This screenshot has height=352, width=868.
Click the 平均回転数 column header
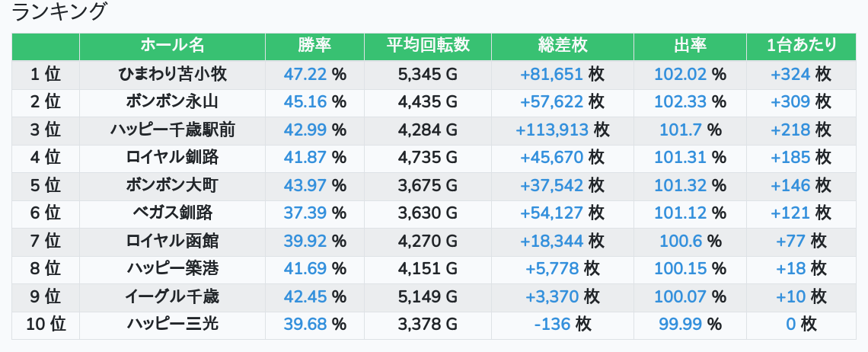tap(428, 46)
